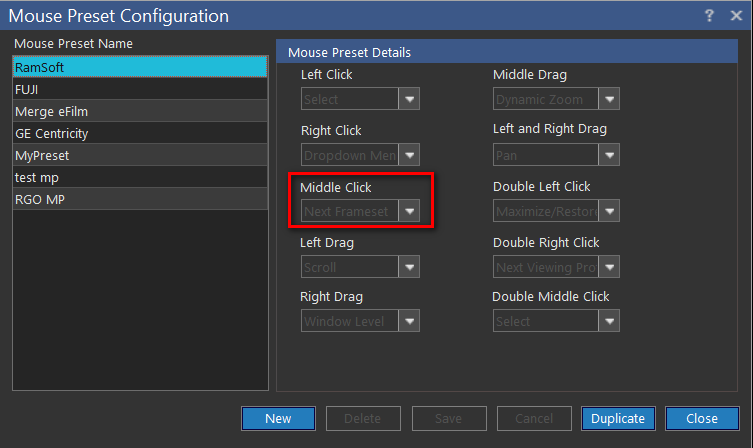Select the RamSoft mouse preset

(140, 67)
